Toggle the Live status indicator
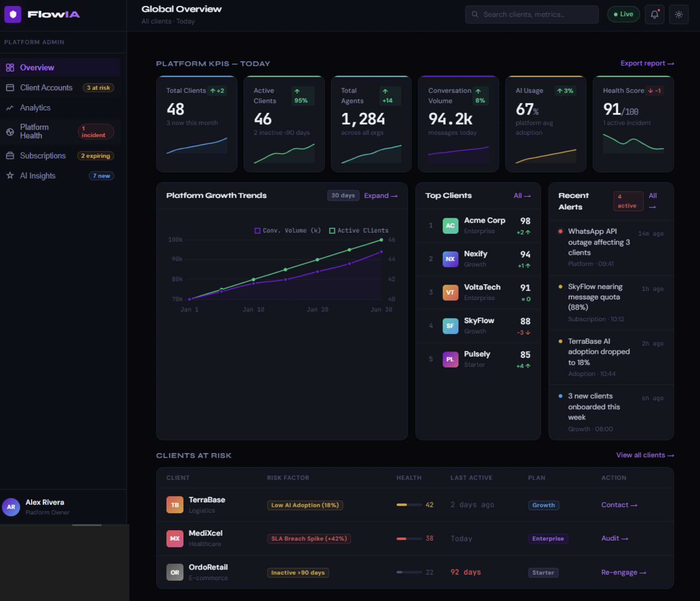700x601 pixels. (623, 14)
